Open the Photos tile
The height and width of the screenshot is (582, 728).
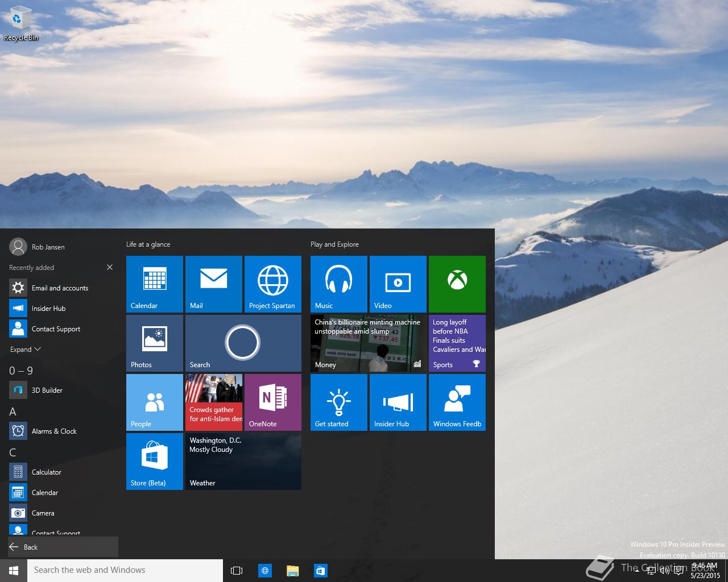(x=155, y=343)
